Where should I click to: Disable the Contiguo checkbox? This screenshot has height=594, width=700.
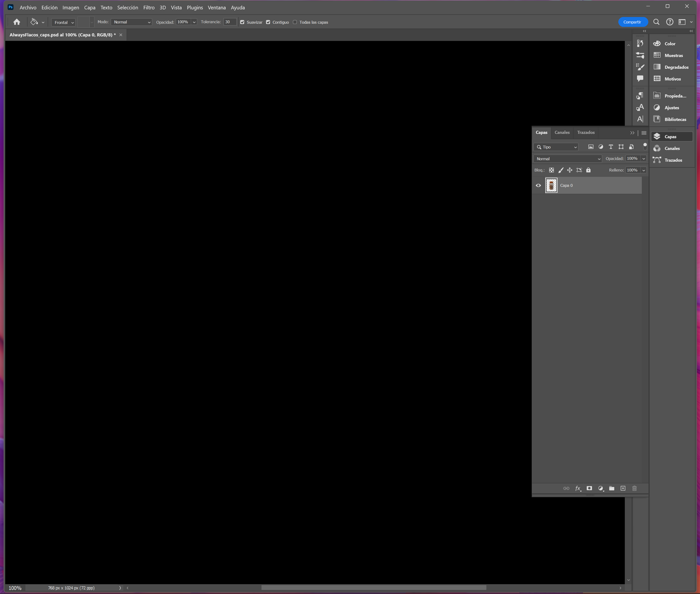268,22
